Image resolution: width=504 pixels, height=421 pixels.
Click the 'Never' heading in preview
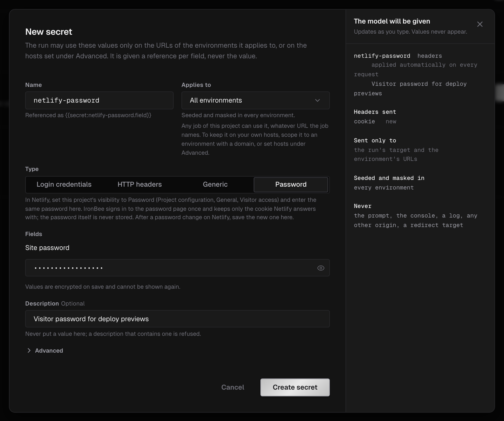pyautogui.click(x=363, y=206)
